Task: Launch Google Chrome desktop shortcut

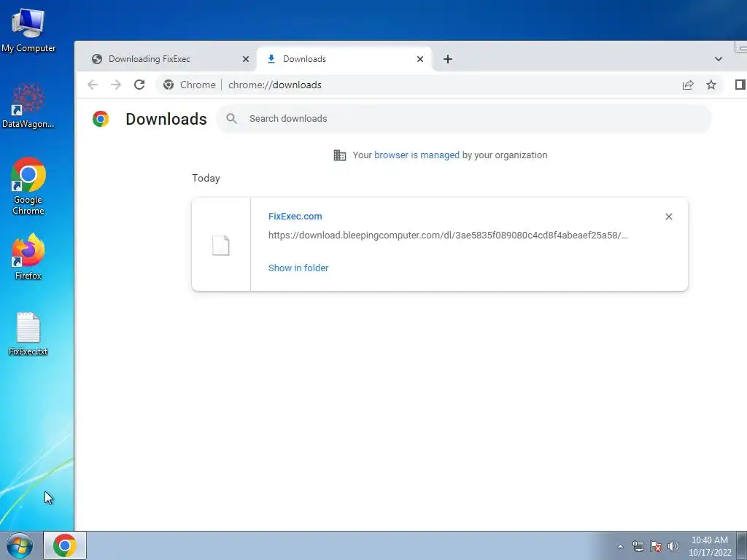Action: 28,186
